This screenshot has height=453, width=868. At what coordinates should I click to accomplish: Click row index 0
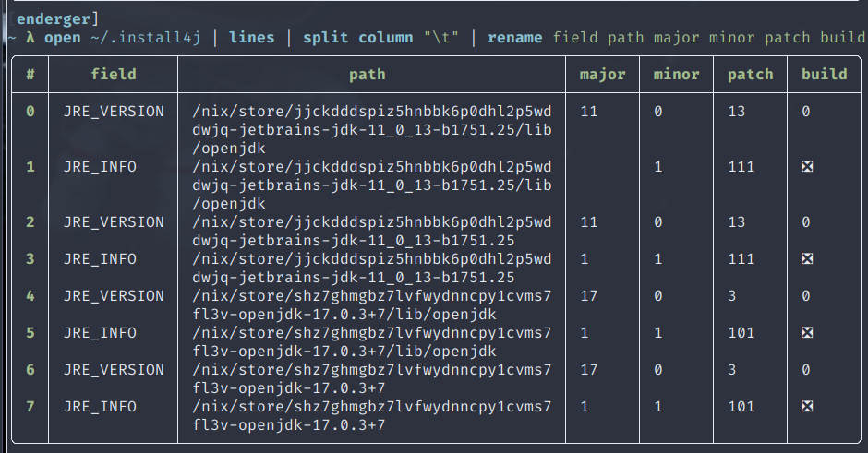pyautogui.click(x=30, y=112)
